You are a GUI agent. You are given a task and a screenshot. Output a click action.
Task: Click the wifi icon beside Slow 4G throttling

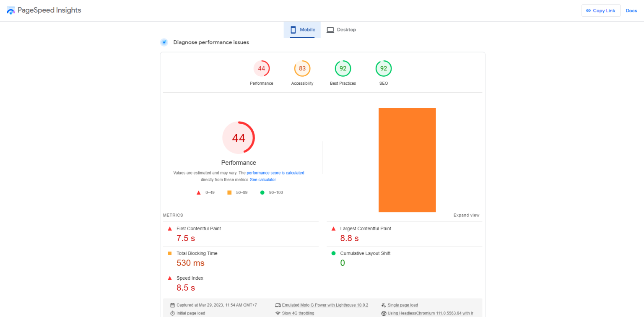click(x=278, y=313)
